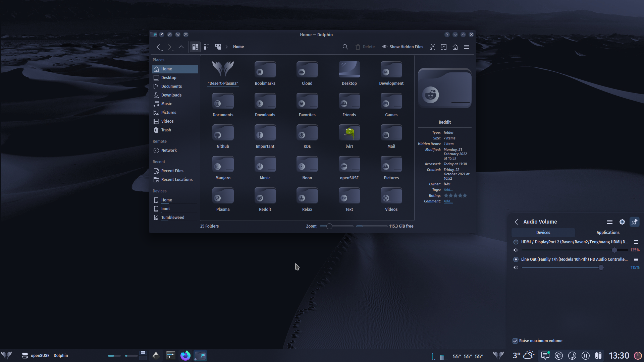Open Trash in Places sidebar
Screen dimensions: 644x362
[175, 130]
